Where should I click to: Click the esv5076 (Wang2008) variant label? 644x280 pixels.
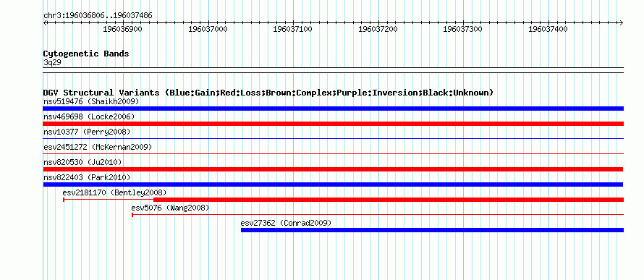171,208
